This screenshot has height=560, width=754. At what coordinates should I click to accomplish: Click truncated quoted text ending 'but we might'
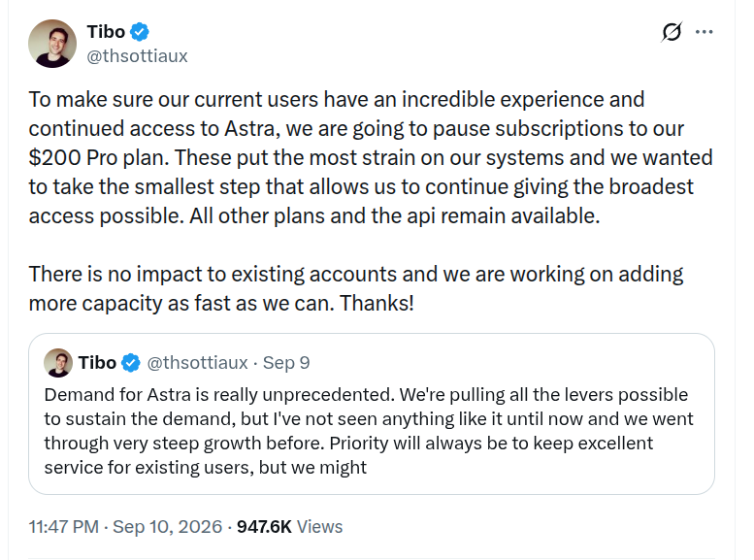click(x=369, y=431)
